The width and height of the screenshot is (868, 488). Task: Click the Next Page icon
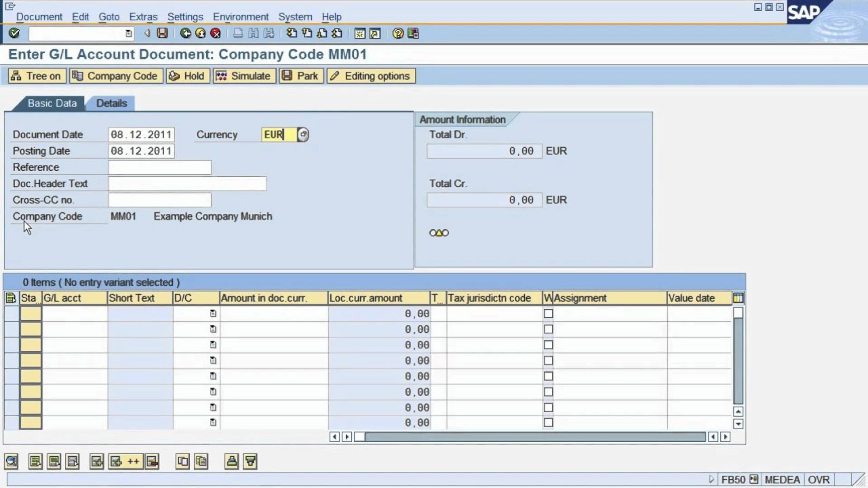point(321,33)
